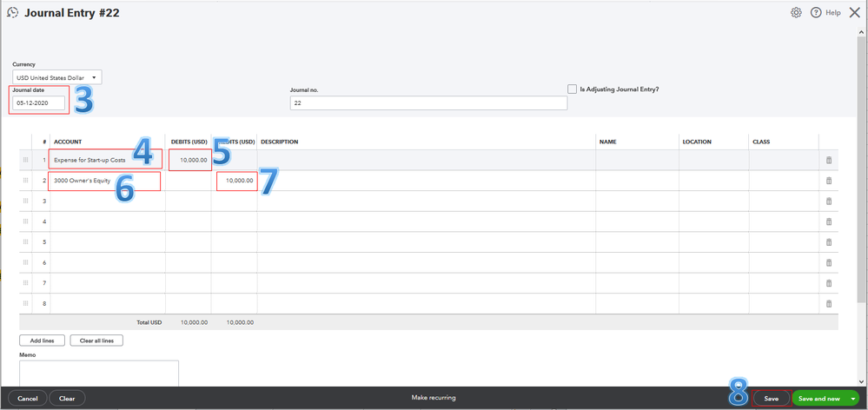This screenshot has width=868, height=410.
Task: Grab the drag handle of row 3
Action: click(x=25, y=201)
